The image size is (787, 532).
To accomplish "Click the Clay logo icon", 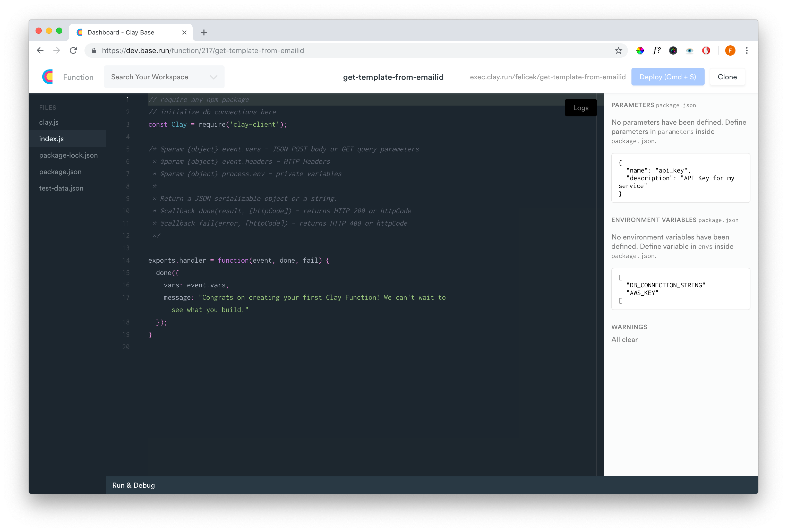I will 48,77.
